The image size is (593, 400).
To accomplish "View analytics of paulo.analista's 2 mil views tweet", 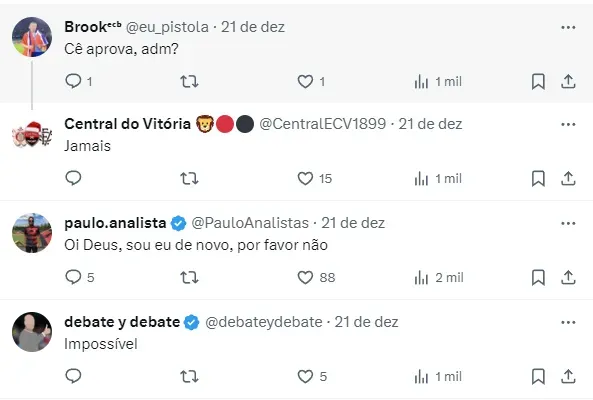I will click(421, 278).
